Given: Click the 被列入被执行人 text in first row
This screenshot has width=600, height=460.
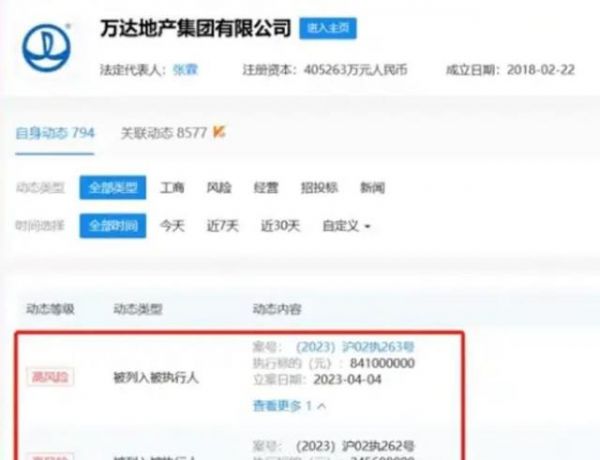Looking at the screenshot, I should pos(156,378).
